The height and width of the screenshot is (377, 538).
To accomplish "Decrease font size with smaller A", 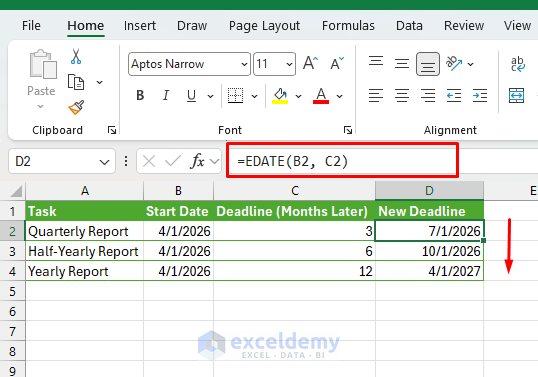I will coord(337,63).
